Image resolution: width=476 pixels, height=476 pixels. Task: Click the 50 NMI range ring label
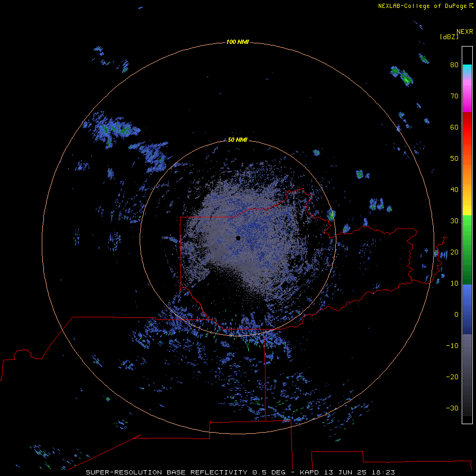pyautogui.click(x=237, y=140)
